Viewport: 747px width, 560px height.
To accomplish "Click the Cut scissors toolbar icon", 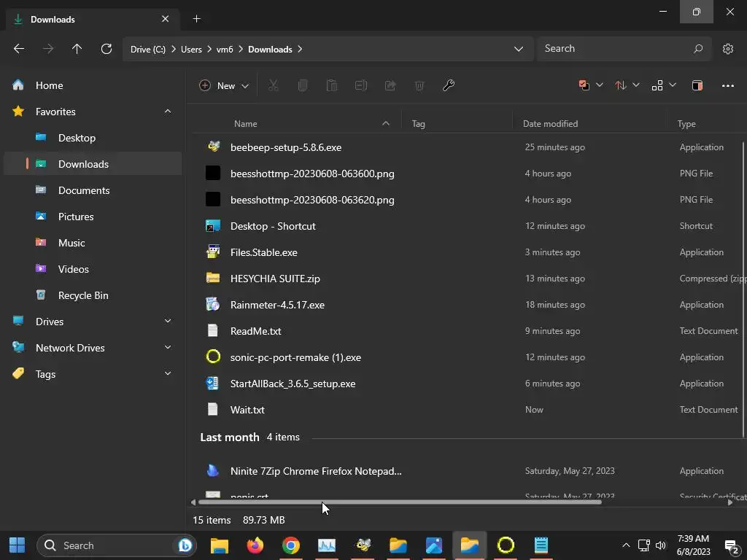I will tap(273, 86).
